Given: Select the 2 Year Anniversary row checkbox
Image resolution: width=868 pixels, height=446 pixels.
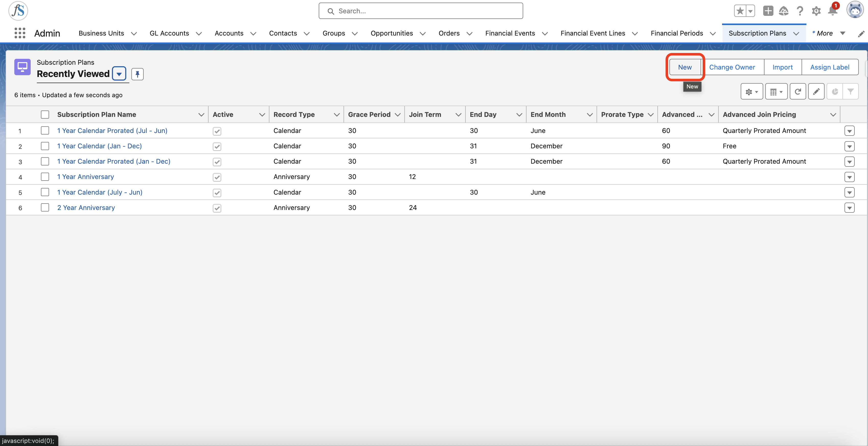Looking at the screenshot, I should tap(45, 207).
